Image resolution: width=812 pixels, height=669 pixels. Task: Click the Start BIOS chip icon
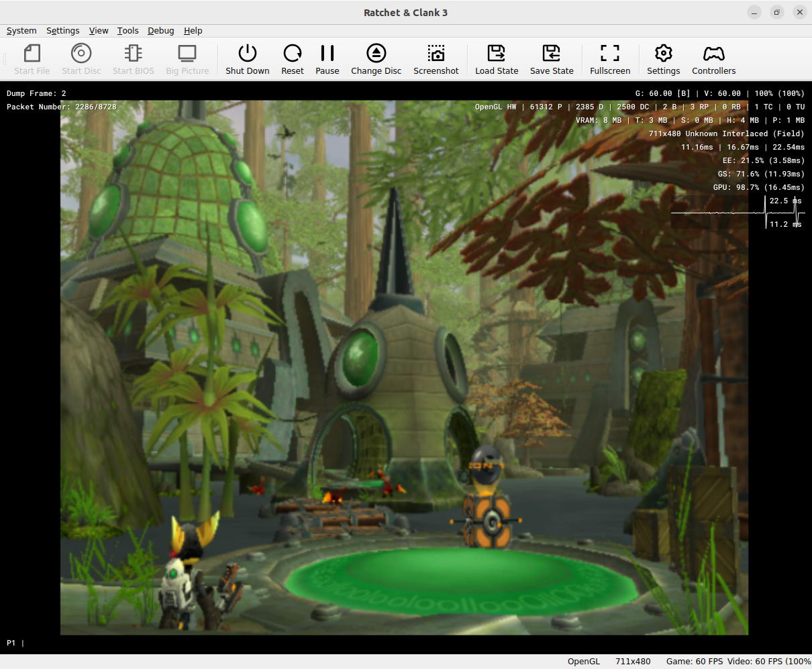(133, 53)
